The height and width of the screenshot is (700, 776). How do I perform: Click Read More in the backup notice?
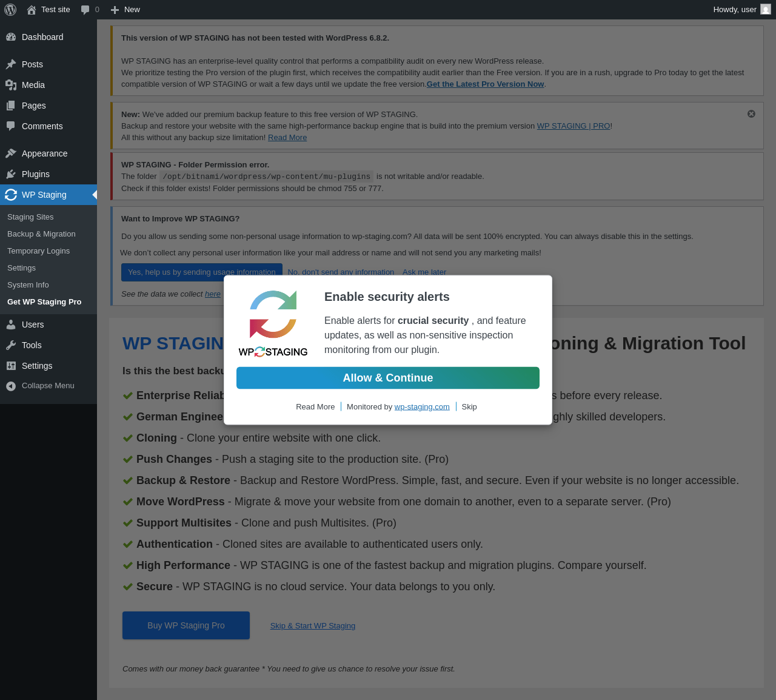tap(287, 138)
